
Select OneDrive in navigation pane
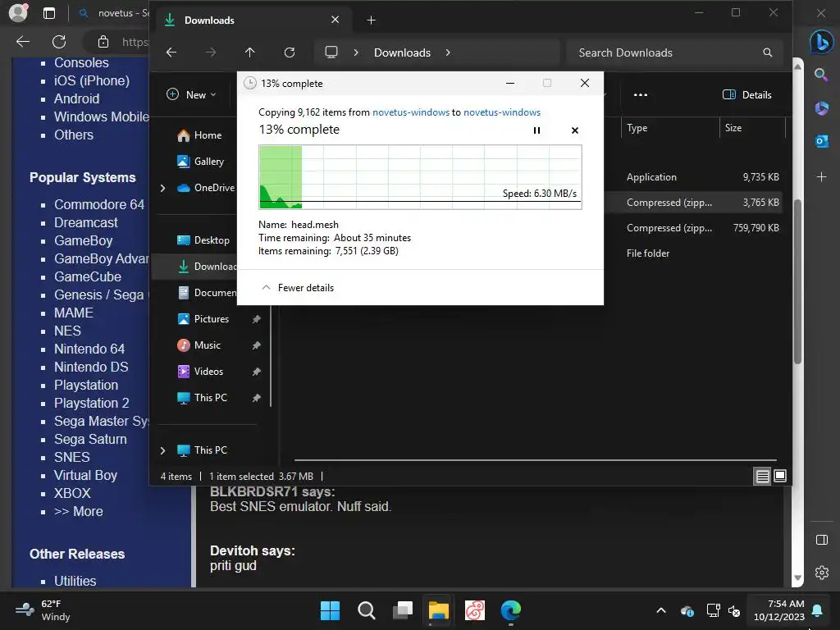[x=206, y=188]
